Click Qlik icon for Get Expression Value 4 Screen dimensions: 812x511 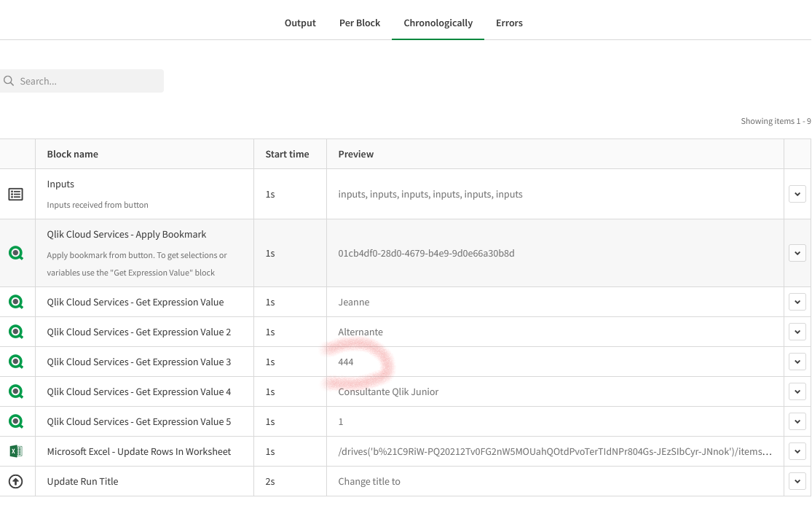point(15,391)
